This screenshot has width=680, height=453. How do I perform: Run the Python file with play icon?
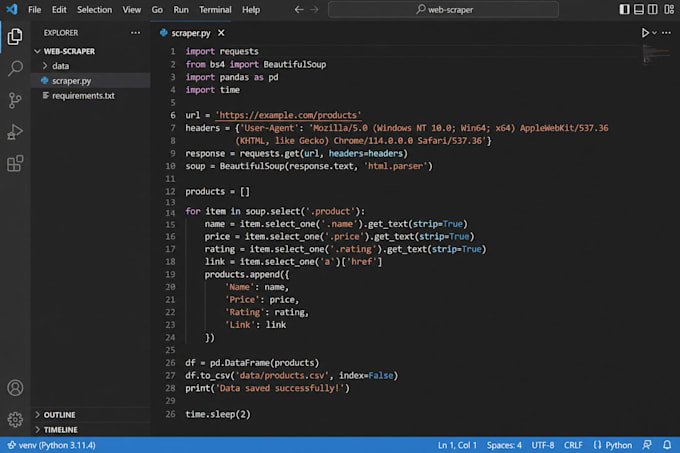645,33
